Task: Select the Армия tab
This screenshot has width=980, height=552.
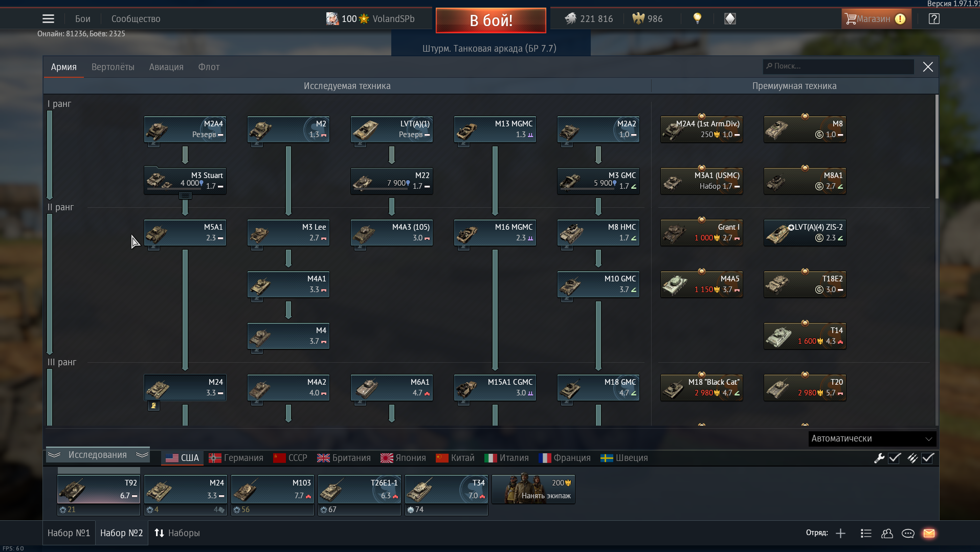Action: pos(64,67)
